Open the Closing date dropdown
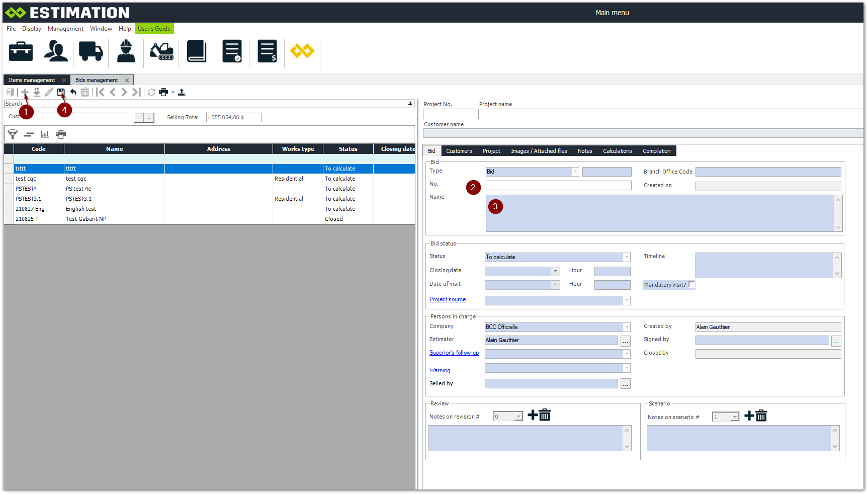Viewport: 868px width, 494px height. 555,271
